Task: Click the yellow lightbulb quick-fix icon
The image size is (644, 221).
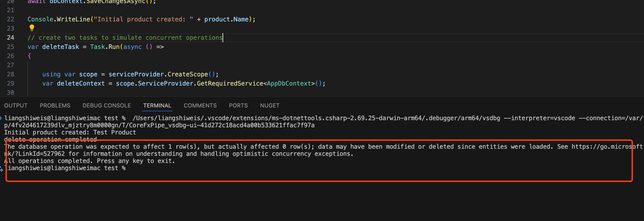Action: 32,28
